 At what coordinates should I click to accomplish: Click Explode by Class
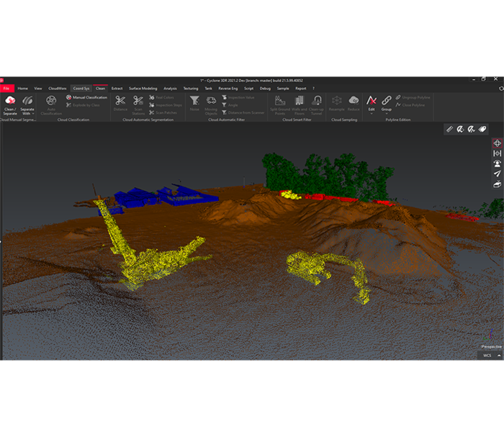click(83, 105)
